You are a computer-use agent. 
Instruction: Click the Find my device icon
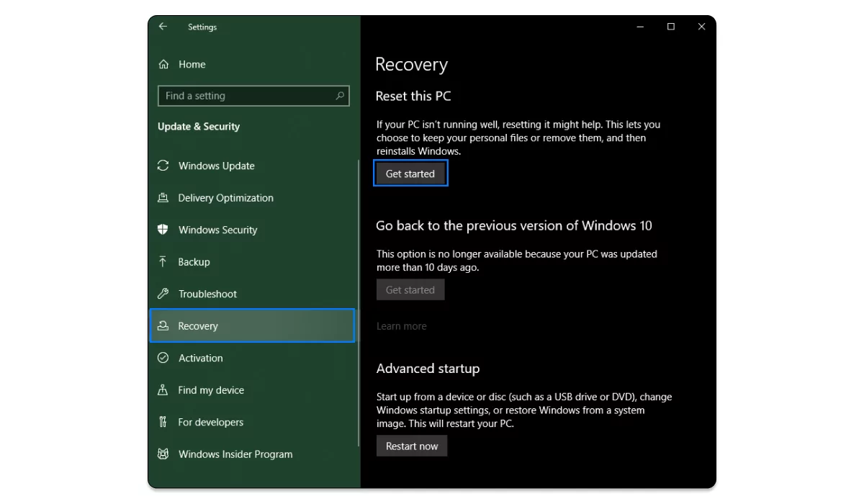(163, 390)
